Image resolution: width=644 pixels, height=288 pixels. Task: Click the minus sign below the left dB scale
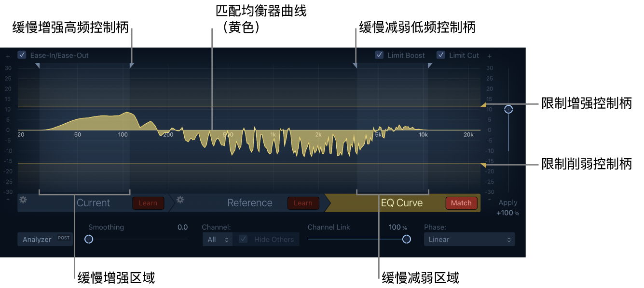(x=8, y=199)
